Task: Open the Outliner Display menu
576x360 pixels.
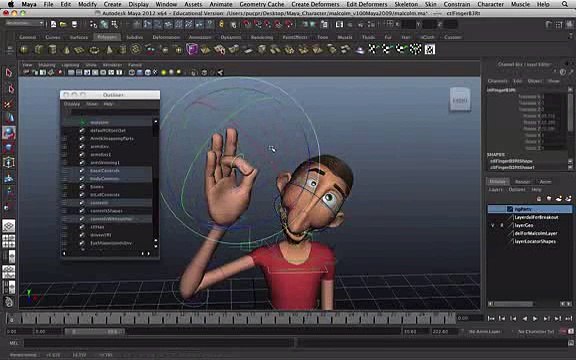Action: (x=72, y=104)
